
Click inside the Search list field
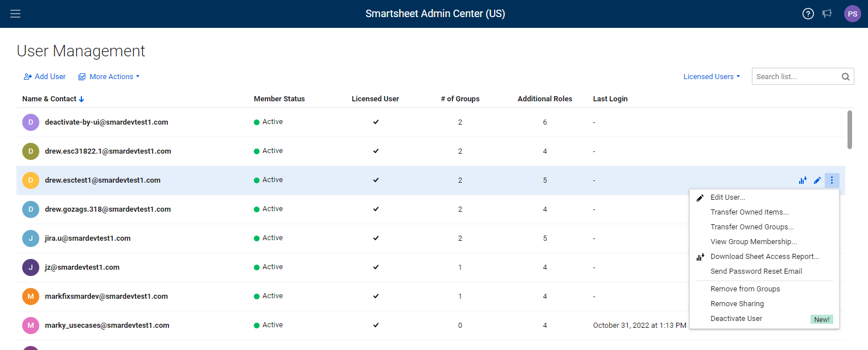coord(795,77)
